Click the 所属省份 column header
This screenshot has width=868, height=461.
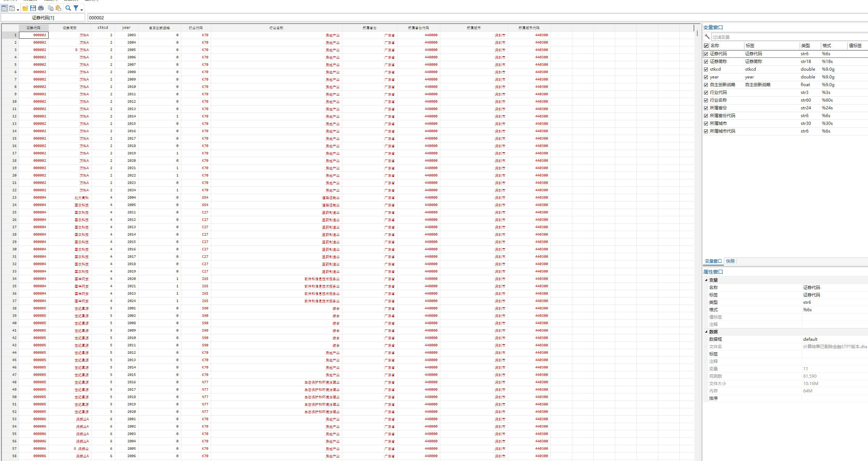(370, 28)
